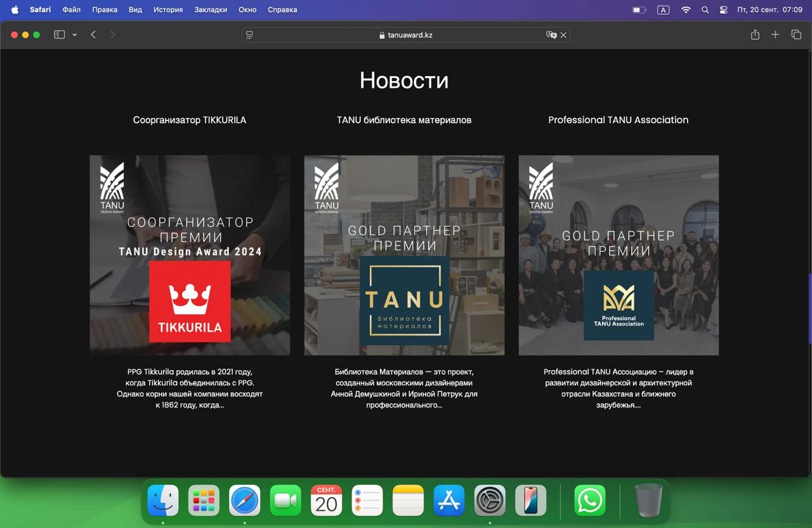Open sidebar options dropdown chevron
The height and width of the screenshot is (528, 812).
click(x=74, y=35)
